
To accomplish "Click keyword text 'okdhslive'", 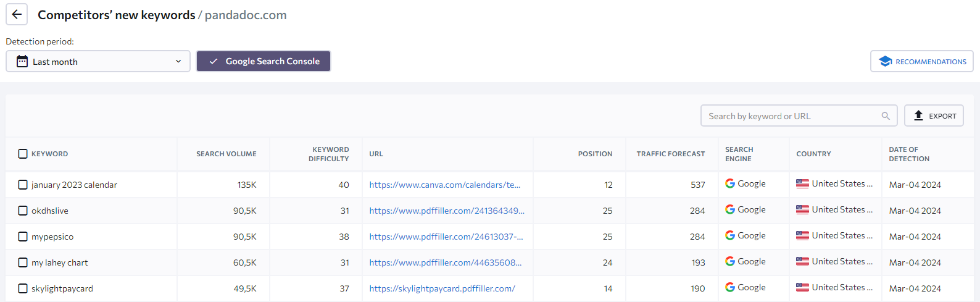I will pos(50,211).
